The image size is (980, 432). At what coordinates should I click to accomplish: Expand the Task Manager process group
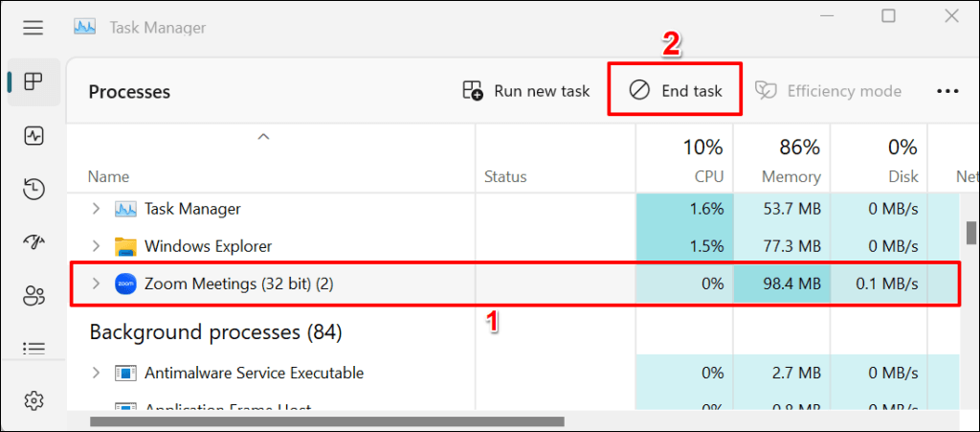[95, 209]
